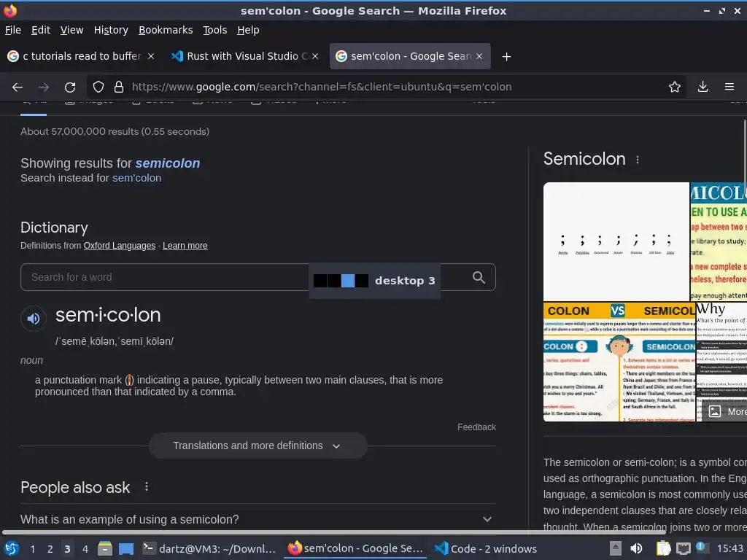This screenshot has height=560, width=747.
Task: Open the History menu
Action: point(111,30)
